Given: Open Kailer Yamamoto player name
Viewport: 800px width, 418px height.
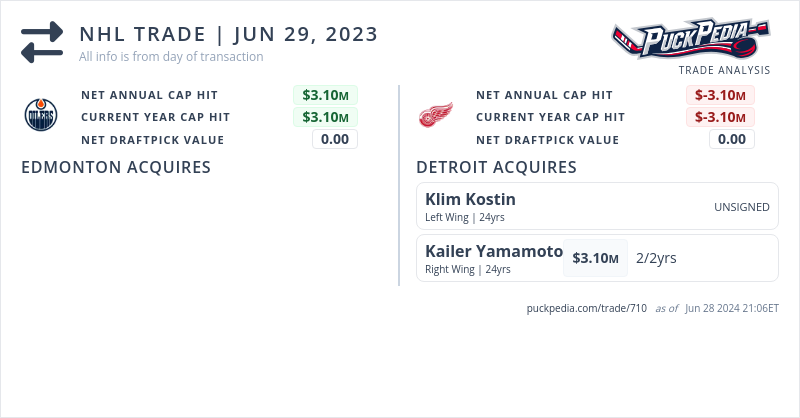Looking at the screenshot, I should (494, 251).
